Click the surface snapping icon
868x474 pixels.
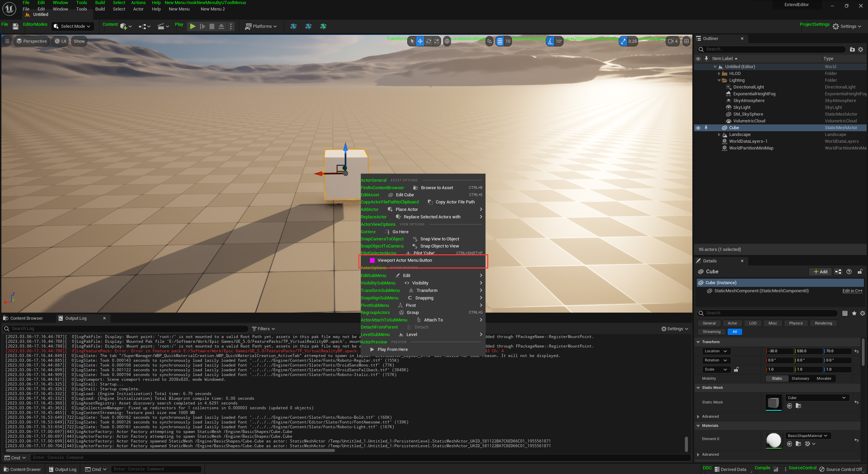click(489, 41)
